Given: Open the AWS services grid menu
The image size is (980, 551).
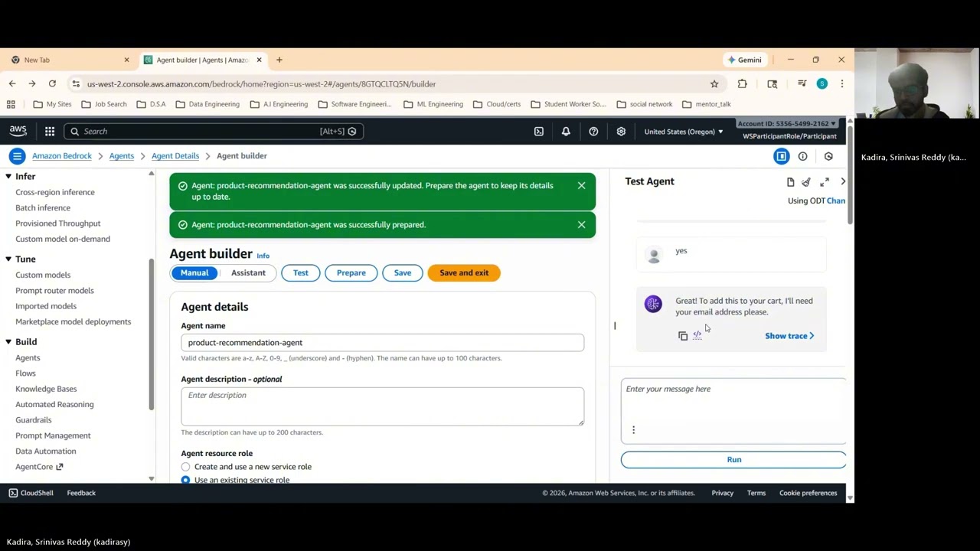Looking at the screenshot, I should pyautogui.click(x=50, y=132).
